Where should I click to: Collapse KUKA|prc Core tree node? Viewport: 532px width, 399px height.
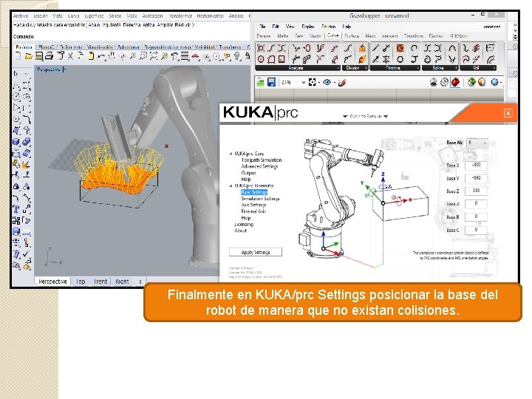231,154
